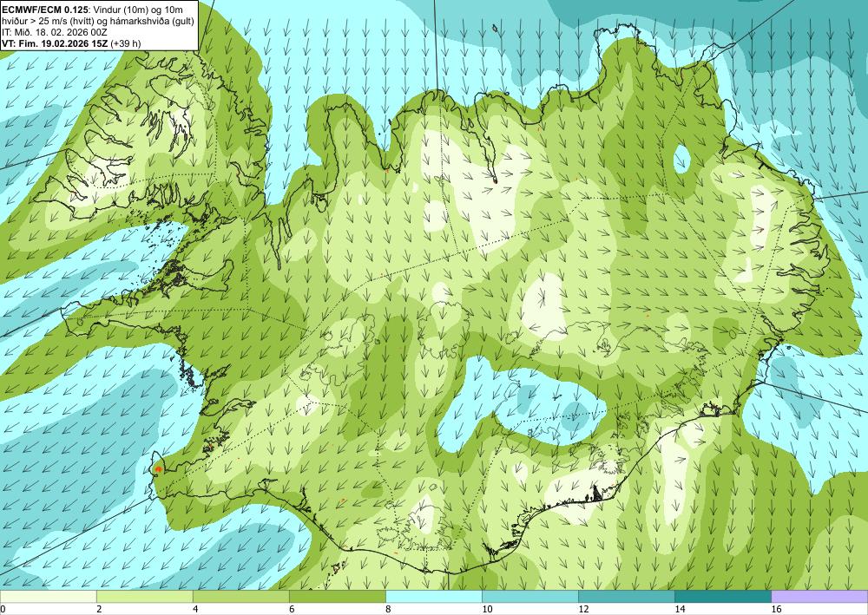Click the legend label '8'
This screenshot has width=868, height=615.
point(388,609)
